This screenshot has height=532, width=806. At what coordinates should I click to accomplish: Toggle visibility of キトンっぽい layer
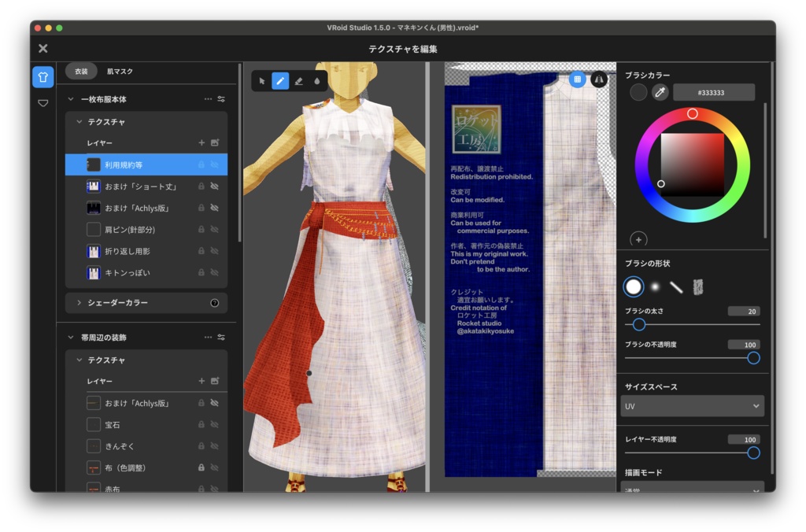coord(215,272)
